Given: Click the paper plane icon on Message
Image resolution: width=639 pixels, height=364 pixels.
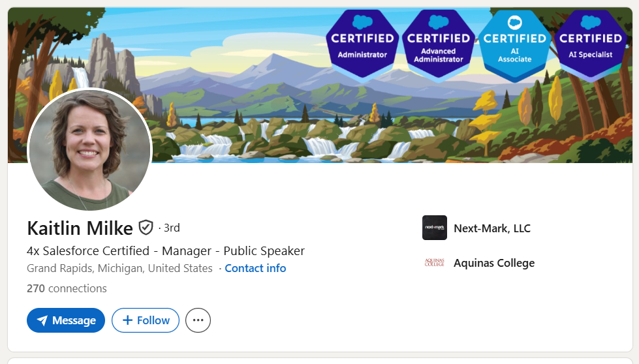Looking at the screenshot, I should [42, 320].
